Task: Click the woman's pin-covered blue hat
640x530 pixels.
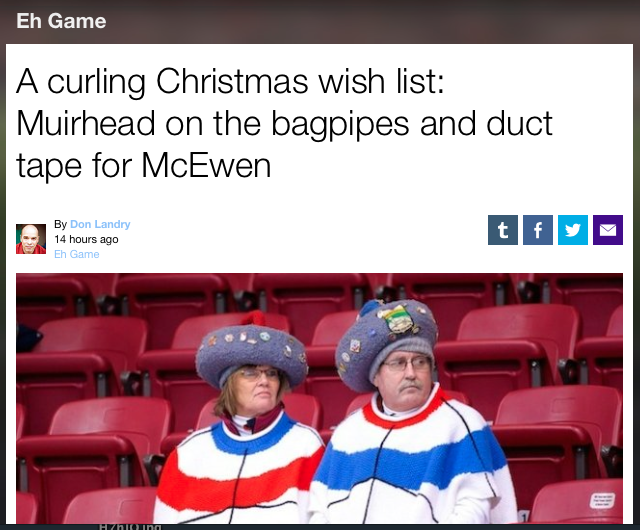Action: click(252, 354)
